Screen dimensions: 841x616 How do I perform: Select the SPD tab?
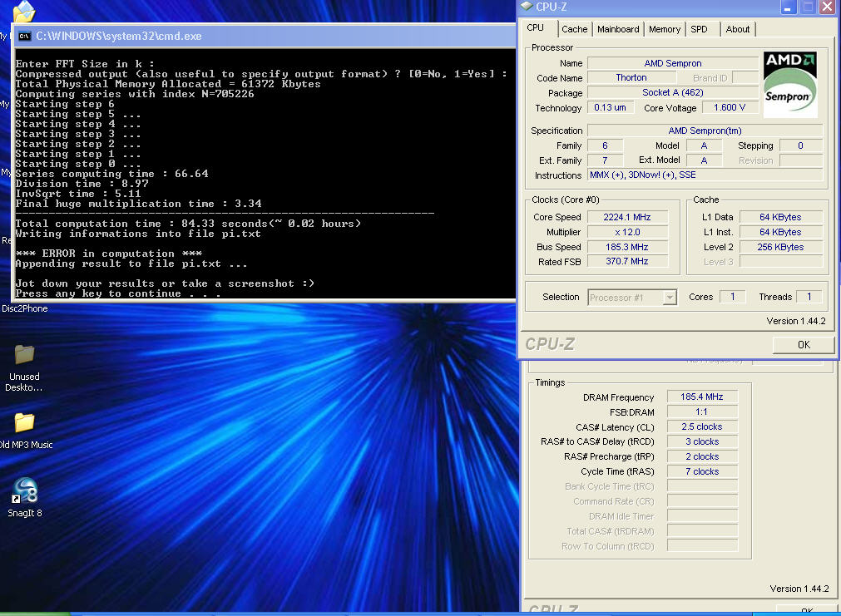pos(699,29)
